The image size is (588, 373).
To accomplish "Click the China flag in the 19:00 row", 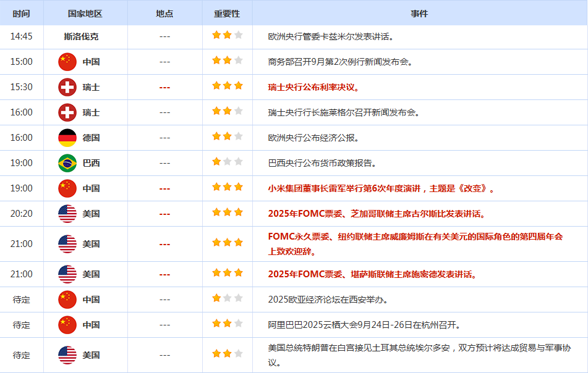I will (67, 188).
